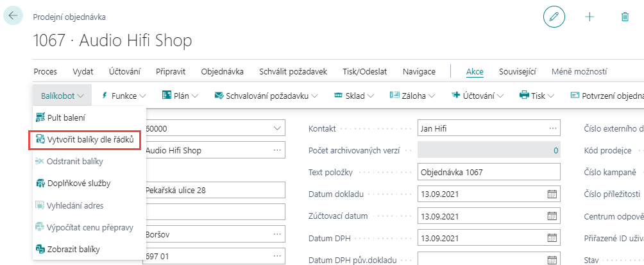This screenshot has height=265, width=644.
Task: Expand the Tisk dropdown
Action: (x=551, y=96)
